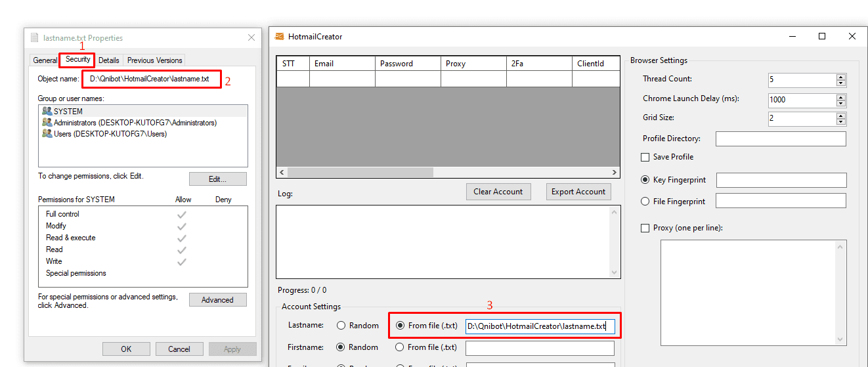Screen dimensions: 868x367
Task: Click the ClientId column header
Action: (x=596, y=64)
